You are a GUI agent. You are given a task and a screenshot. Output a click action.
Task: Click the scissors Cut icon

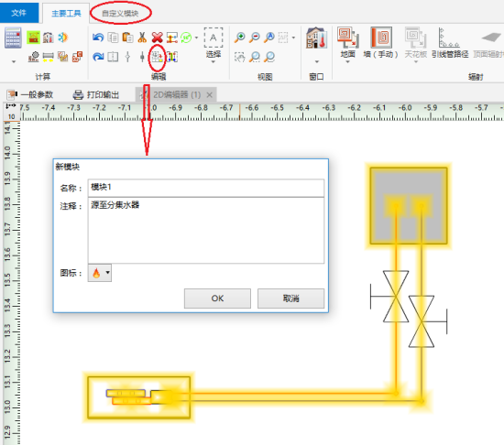click(x=142, y=38)
